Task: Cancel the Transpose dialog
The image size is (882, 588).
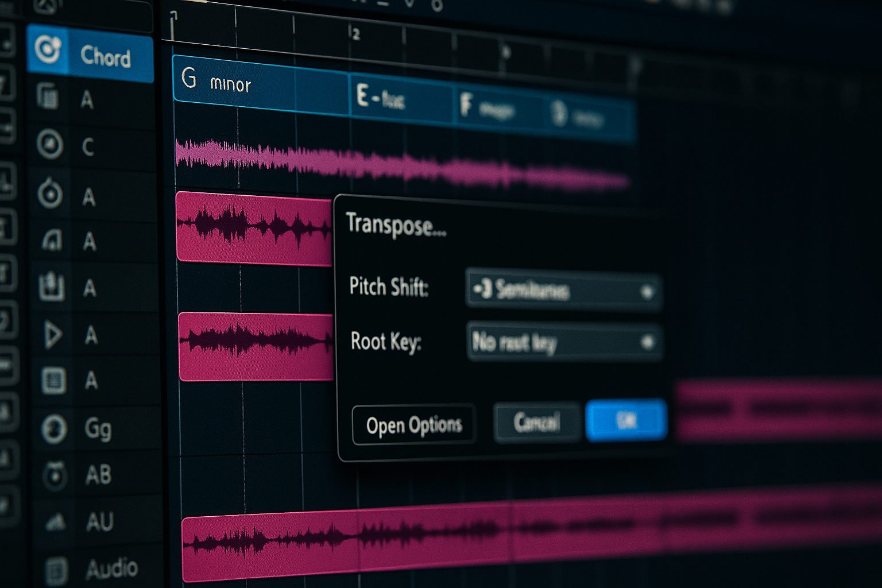Action: pyautogui.click(x=536, y=423)
